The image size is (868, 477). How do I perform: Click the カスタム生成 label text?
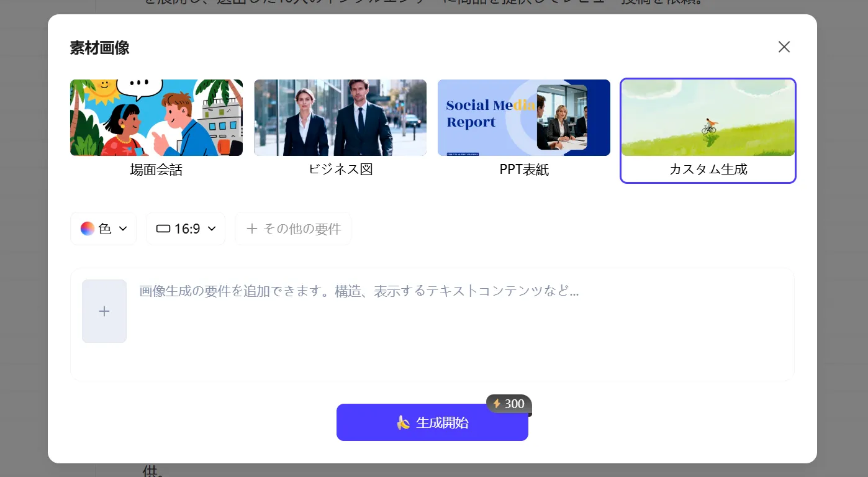coord(708,169)
